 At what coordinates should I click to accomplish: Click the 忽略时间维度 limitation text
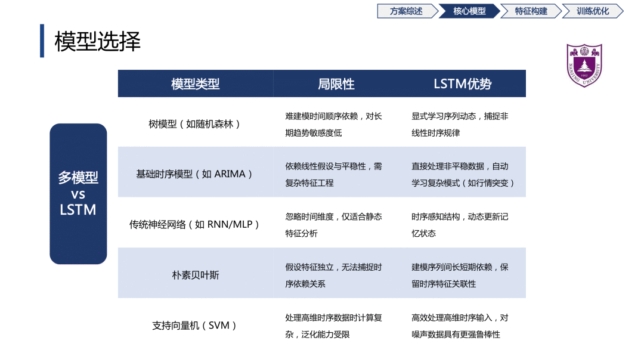pos(333,225)
